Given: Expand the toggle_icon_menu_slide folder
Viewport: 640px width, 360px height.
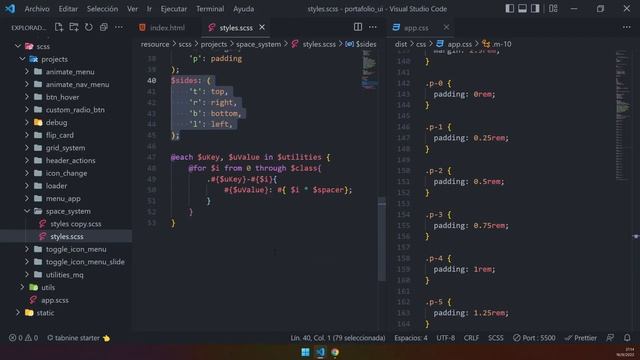Looking at the screenshot, I should (x=27, y=262).
